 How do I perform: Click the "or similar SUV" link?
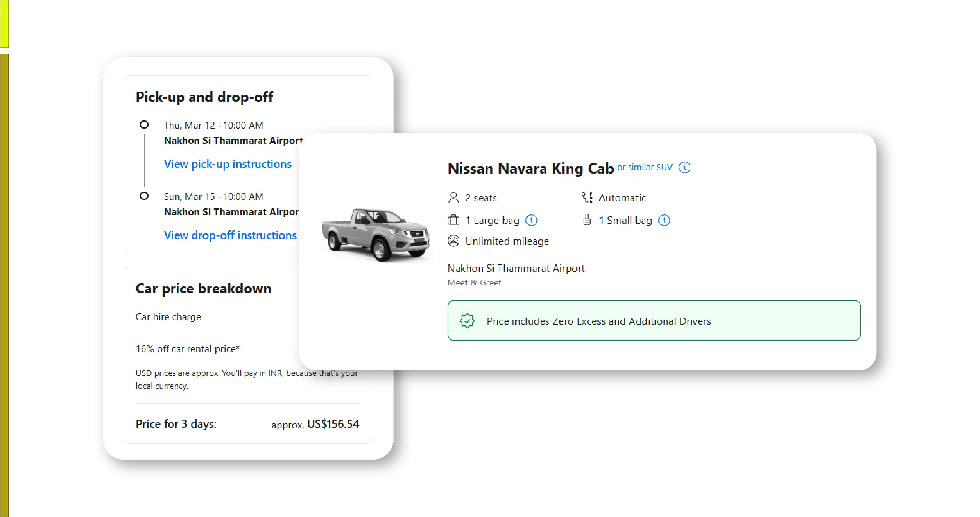coord(645,167)
